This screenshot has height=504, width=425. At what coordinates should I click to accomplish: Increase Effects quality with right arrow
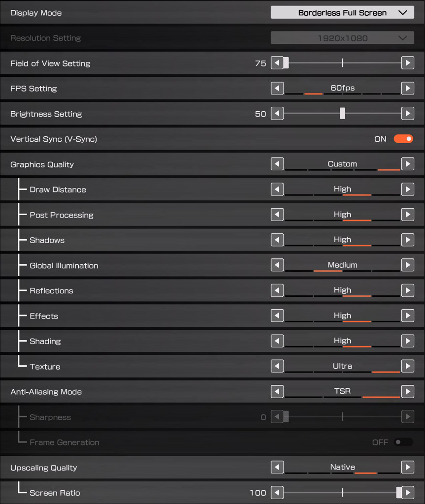pyautogui.click(x=407, y=316)
